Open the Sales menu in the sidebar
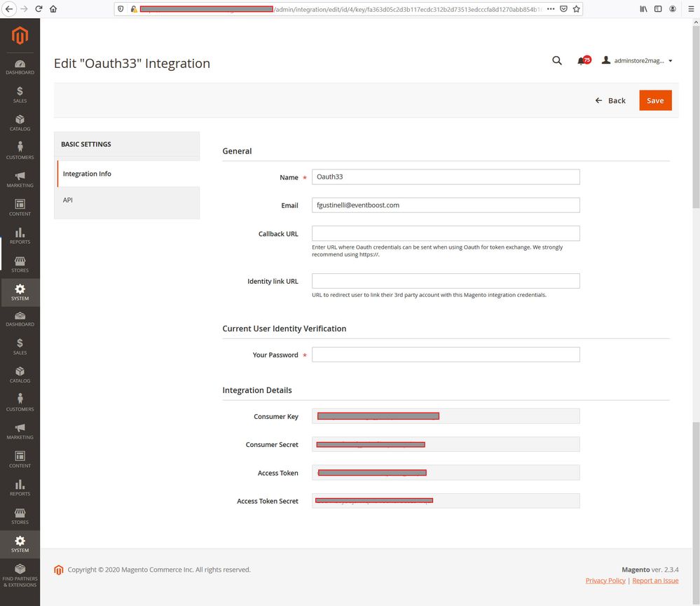The image size is (700, 606). [20, 95]
